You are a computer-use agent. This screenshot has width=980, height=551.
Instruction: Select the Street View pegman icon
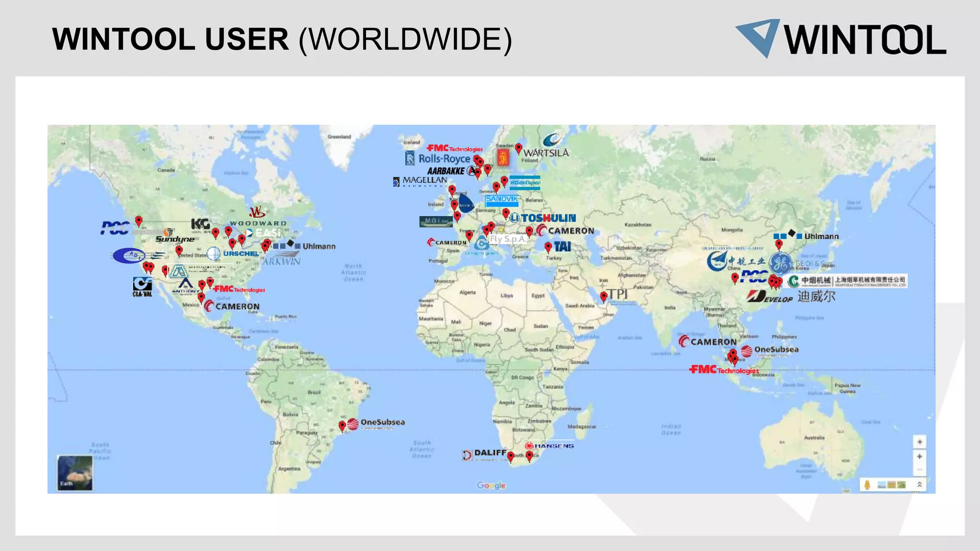click(867, 485)
